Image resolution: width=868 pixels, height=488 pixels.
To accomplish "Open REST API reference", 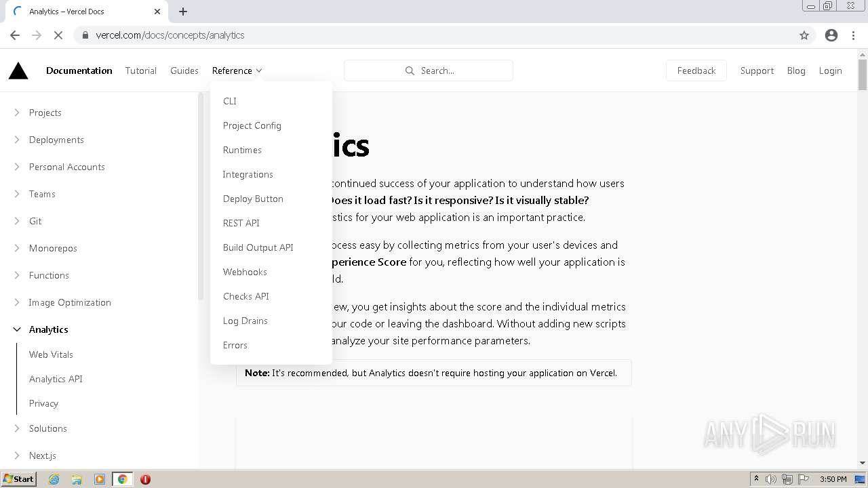I will 241,223.
